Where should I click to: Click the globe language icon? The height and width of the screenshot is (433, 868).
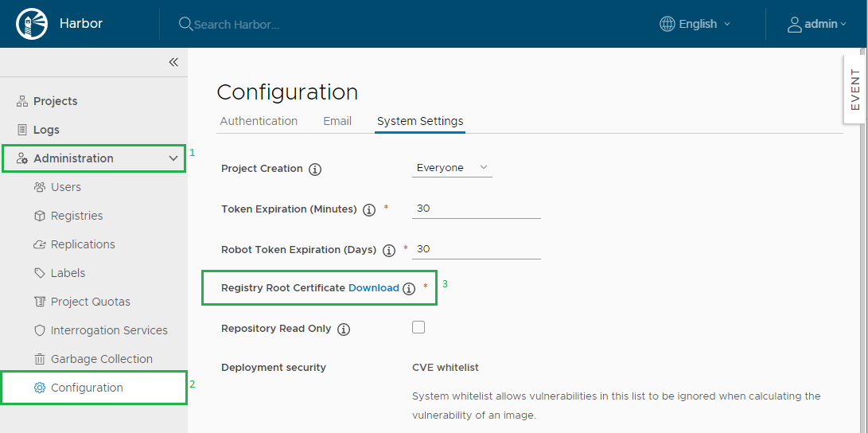coord(668,24)
